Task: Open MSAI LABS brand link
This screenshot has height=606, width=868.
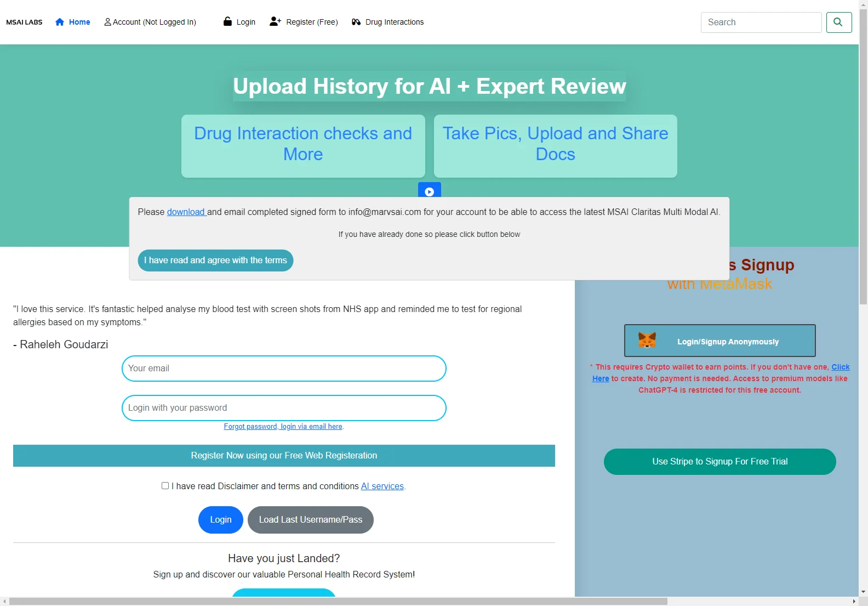Action: click(24, 22)
